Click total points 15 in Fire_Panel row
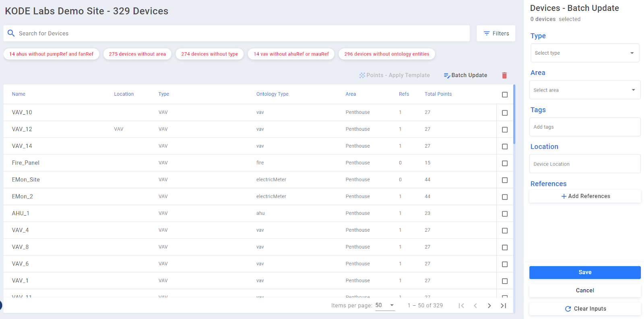644x319 pixels. pos(427,163)
